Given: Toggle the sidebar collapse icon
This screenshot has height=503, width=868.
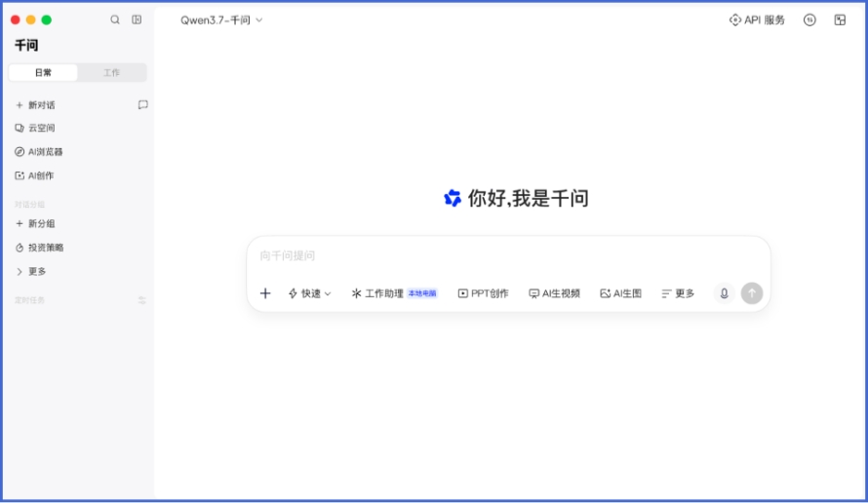Looking at the screenshot, I should click(x=137, y=19).
